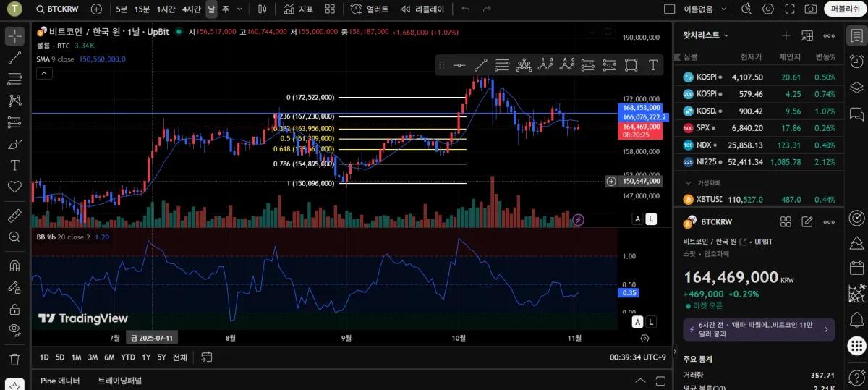
Task: Click the trash icon to remove drawings
Action: pos(14,359)
